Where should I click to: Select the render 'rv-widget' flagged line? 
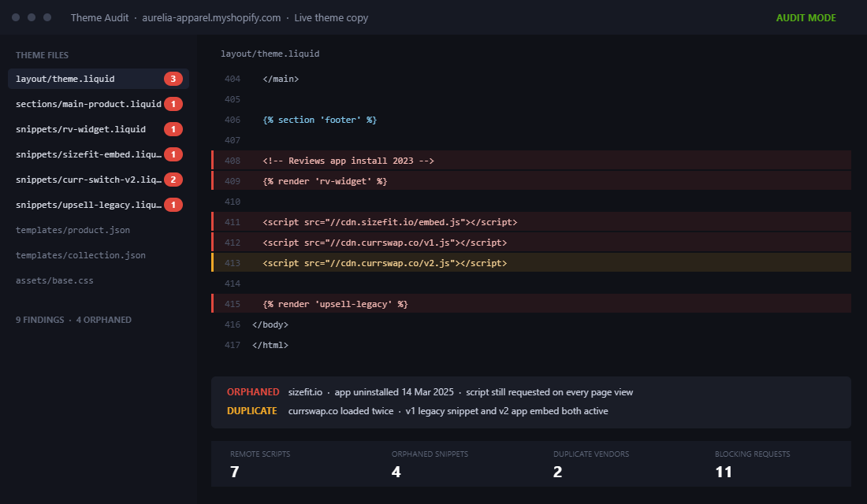[x=530, y=181]
